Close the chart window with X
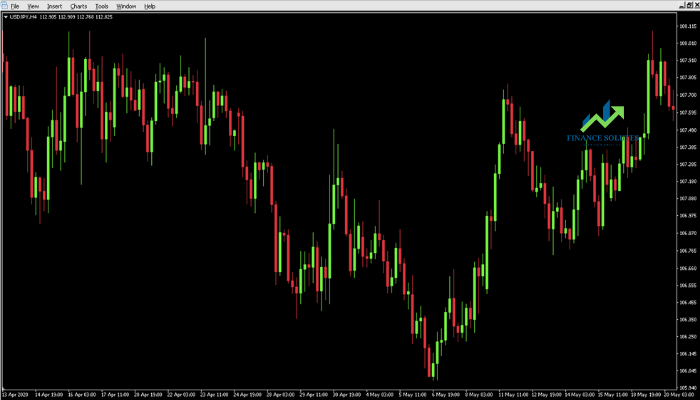 (696, 5)
